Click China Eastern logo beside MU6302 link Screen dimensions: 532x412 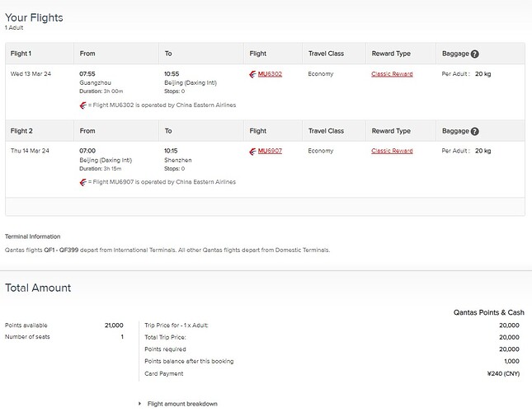(252, 74)
